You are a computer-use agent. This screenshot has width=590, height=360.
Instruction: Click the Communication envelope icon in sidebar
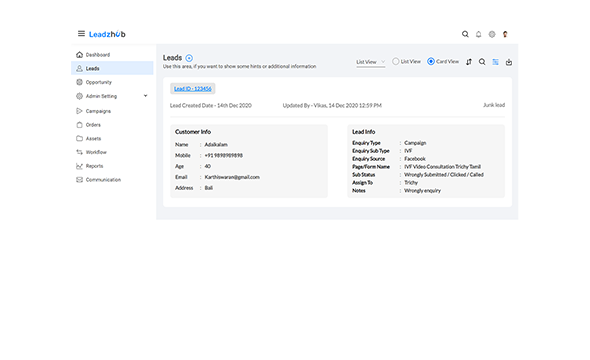pyautogui.click(x=79, y=179)
